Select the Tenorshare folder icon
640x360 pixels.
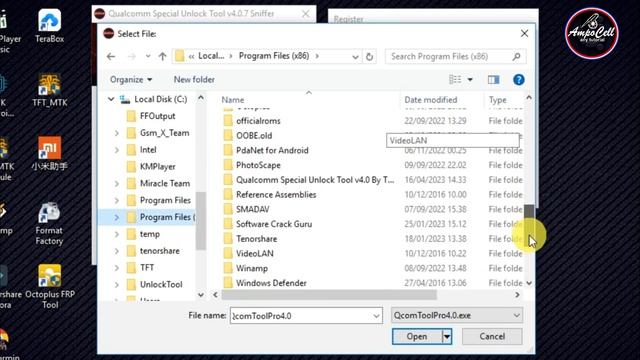click(x=228, y=239)
